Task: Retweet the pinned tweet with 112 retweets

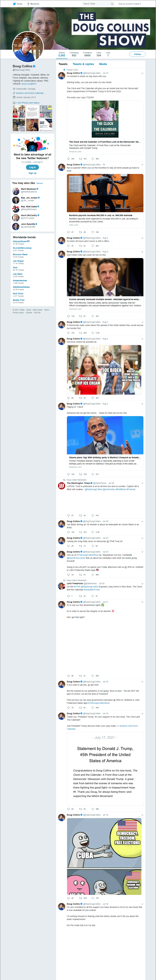Action: point(80,159)
